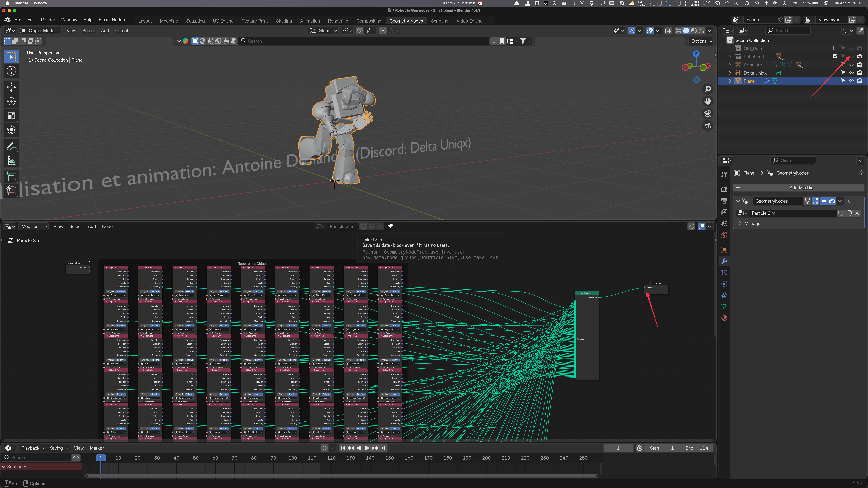The image size is (868, 488).
Task: Activate the Transform tool
Action: (x=11, y=130)
